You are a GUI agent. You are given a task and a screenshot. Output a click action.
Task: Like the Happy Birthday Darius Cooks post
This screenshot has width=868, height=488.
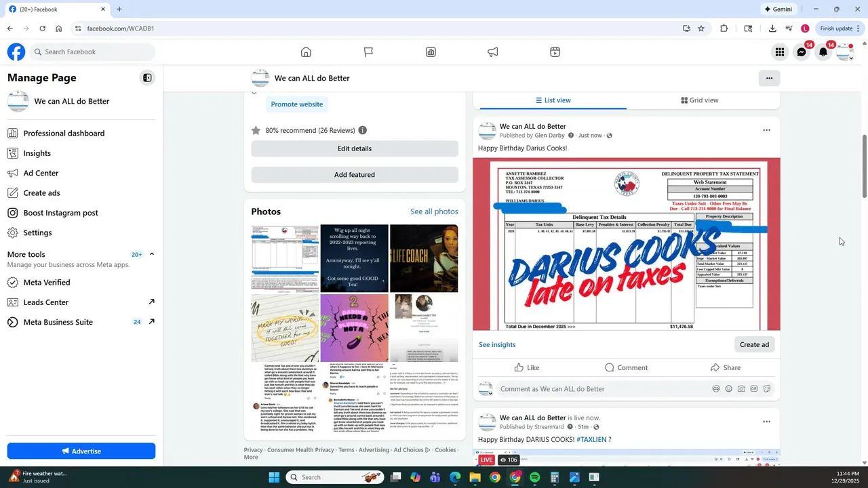[x=527, y=367]
